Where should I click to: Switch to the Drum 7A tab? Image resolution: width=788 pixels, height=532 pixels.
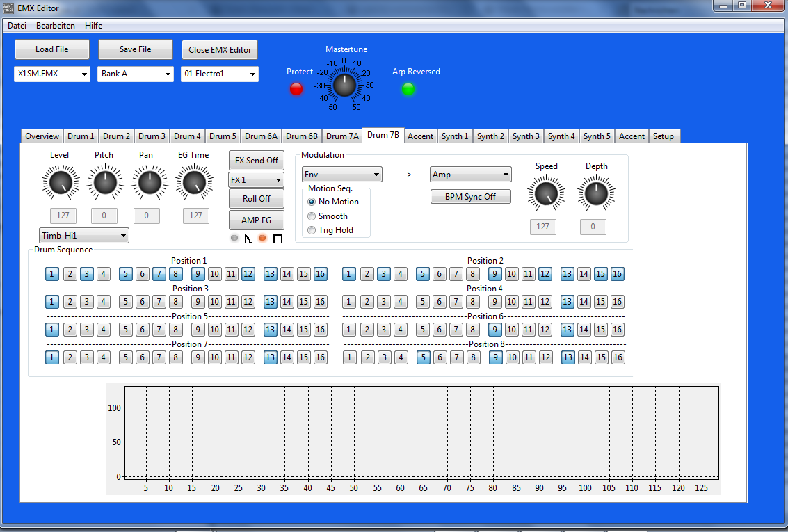(342, 136)
